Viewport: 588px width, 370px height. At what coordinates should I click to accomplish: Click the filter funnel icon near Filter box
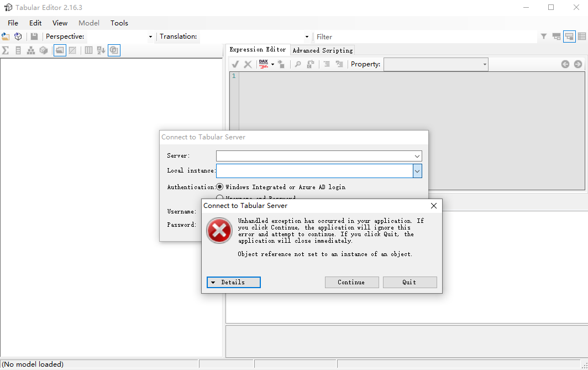tap(543, 37)
